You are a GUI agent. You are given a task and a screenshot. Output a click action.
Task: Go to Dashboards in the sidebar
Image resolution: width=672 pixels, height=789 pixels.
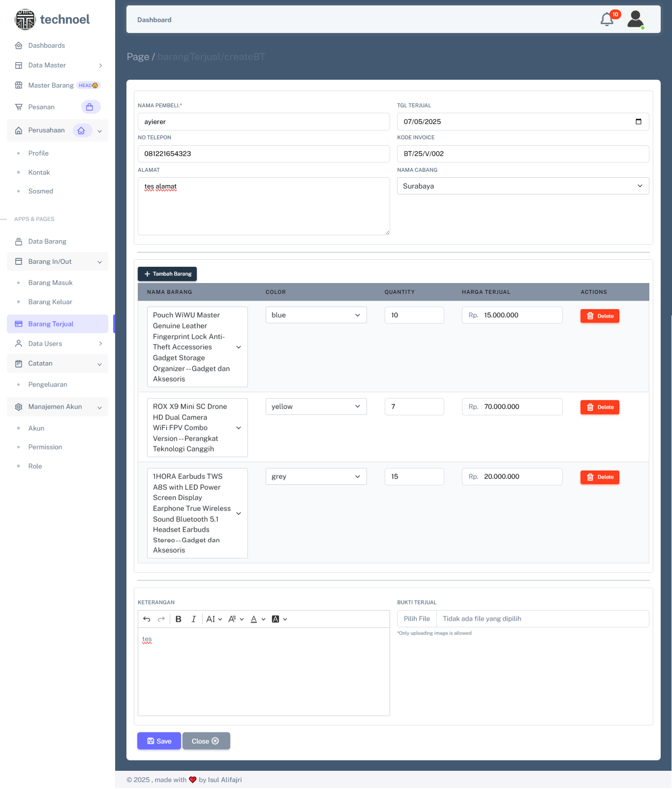coord(46,45)
